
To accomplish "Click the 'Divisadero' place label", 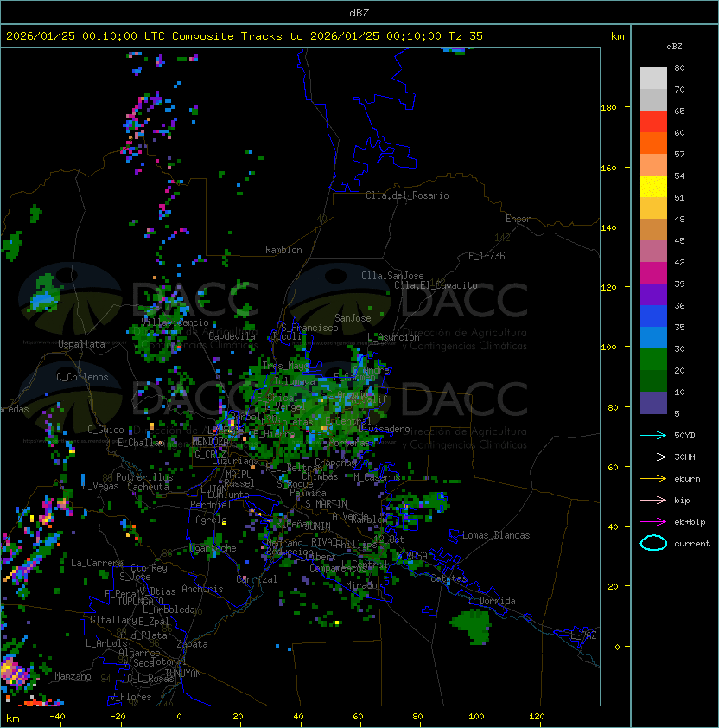I will [x=385, y=429].
